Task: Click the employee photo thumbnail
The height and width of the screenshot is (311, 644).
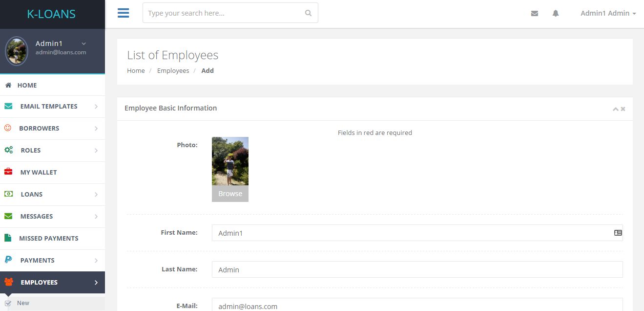Action: [230, 161]
